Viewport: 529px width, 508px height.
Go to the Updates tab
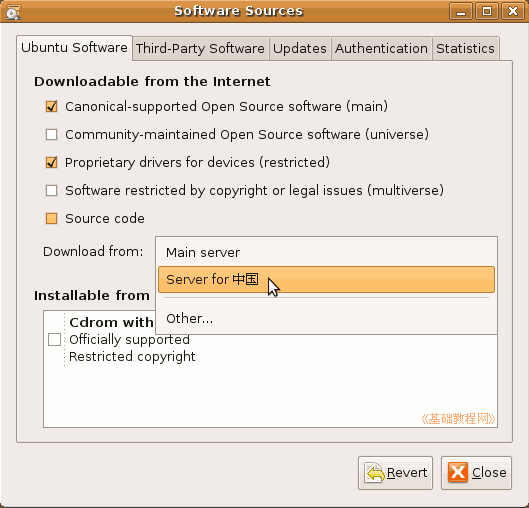pyautogui.click(x=300, y=49)
